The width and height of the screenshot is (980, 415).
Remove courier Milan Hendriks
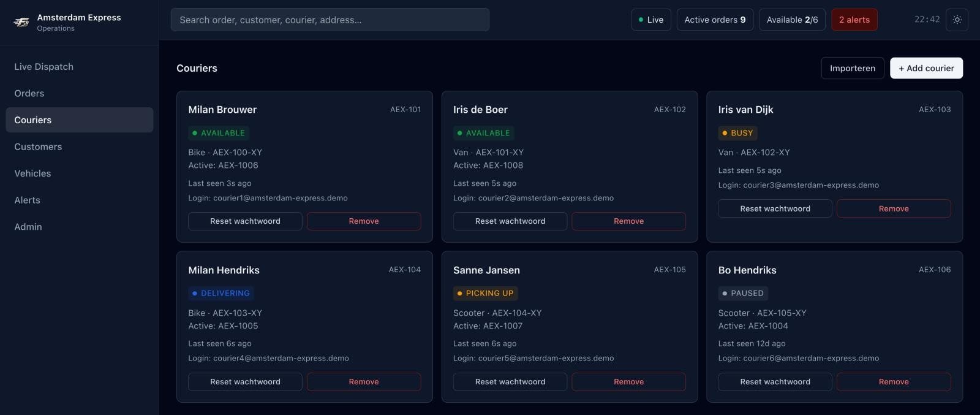pos(364,382)
